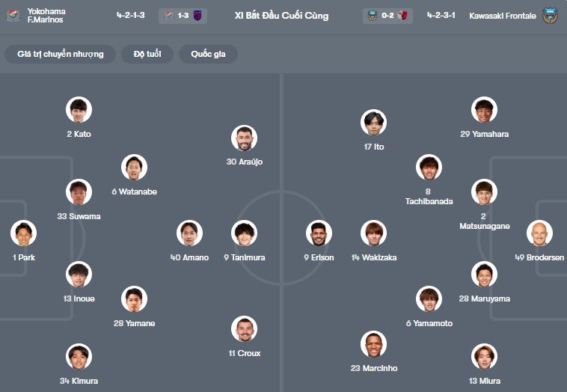Click Araújo's player photo
Screen dimensions: 567x392
[x=244, y=138]
